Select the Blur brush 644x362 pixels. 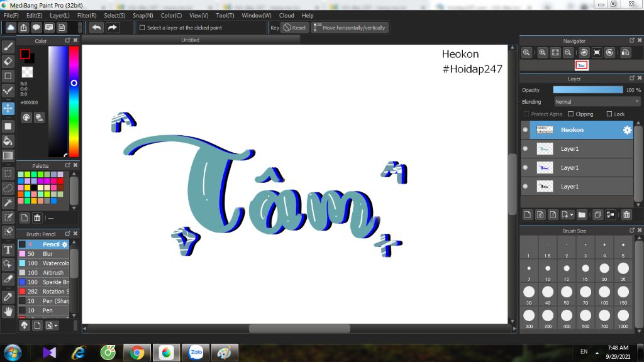tap(43, 254)
